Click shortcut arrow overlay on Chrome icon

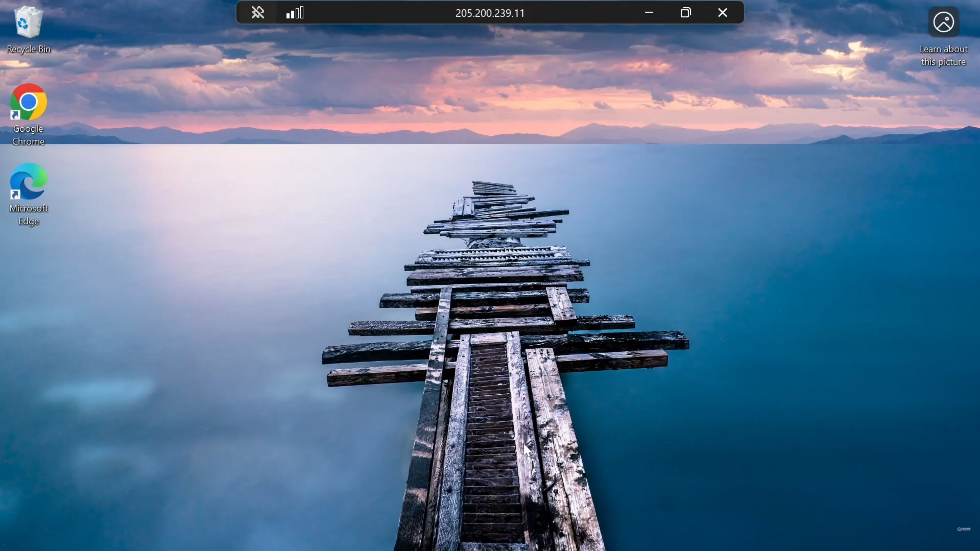pyautogui.click(x=15, y=115)
